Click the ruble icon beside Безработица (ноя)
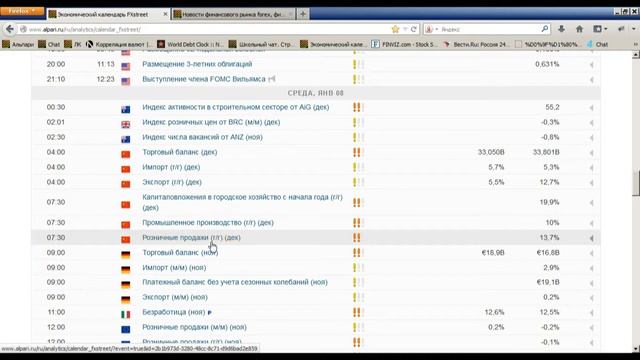640x360 pixels. (209, 313)
